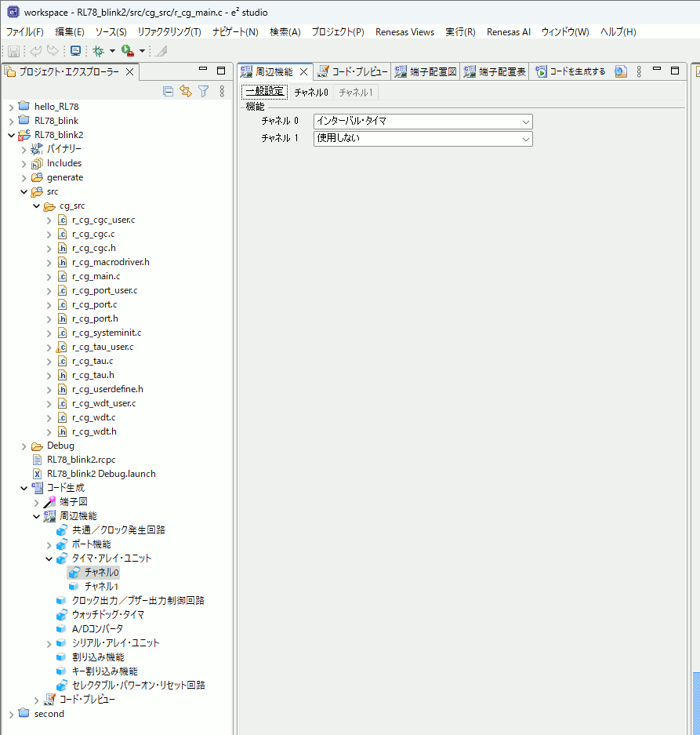Select 共通/クロック発生回路 item

(118, 530)
